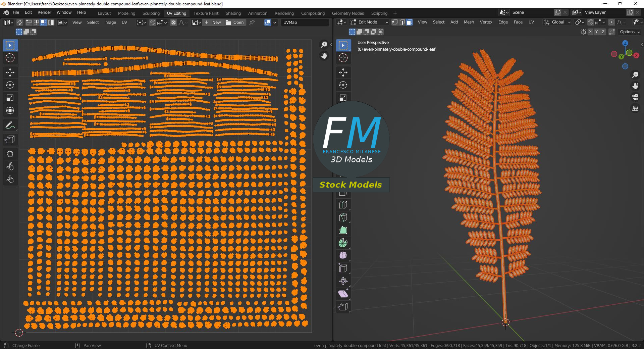Open the UV overlays dropdown arrow

coord(275,22)
